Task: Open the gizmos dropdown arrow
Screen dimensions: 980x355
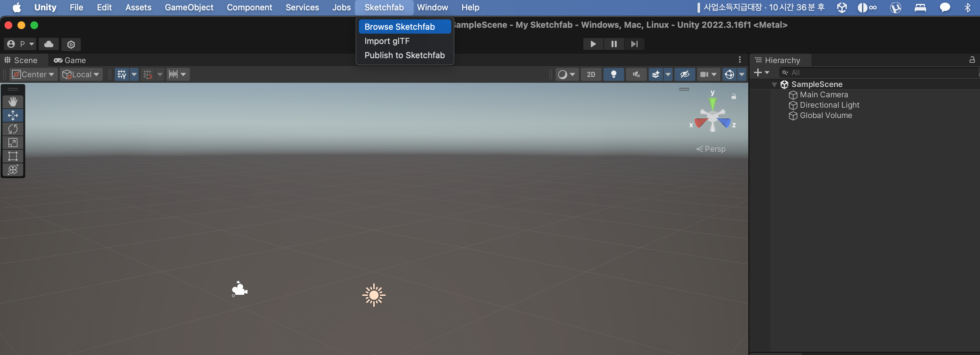Action: pyautogui.click(x=741, y=74)
